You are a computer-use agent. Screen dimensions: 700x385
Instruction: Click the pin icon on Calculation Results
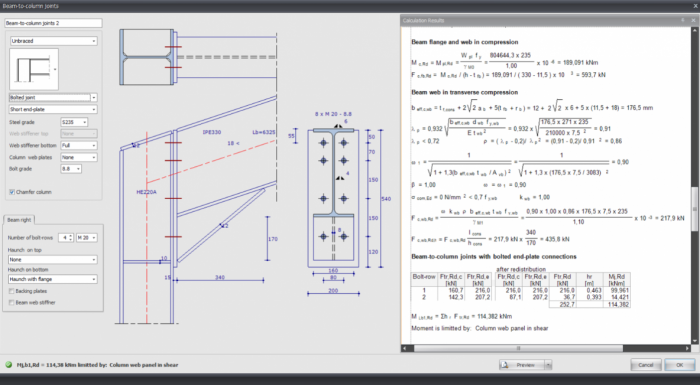(683, 20)
